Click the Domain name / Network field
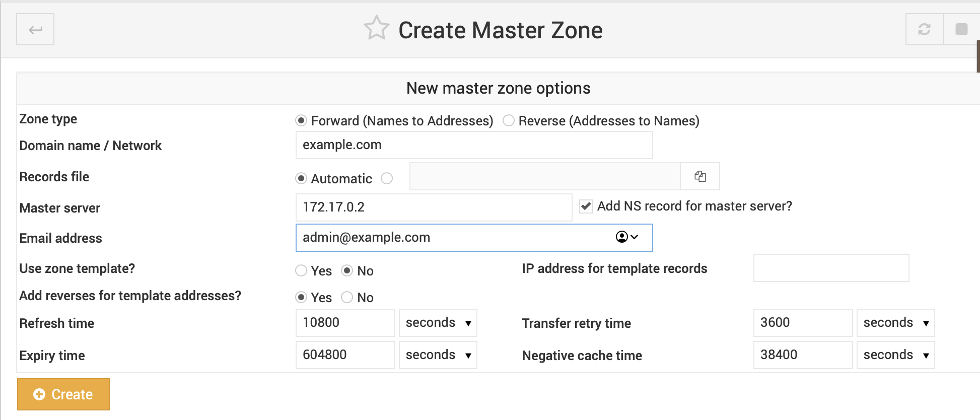Image resolution: width=980 pixels, height=420 pixels. tap(473, 145)
